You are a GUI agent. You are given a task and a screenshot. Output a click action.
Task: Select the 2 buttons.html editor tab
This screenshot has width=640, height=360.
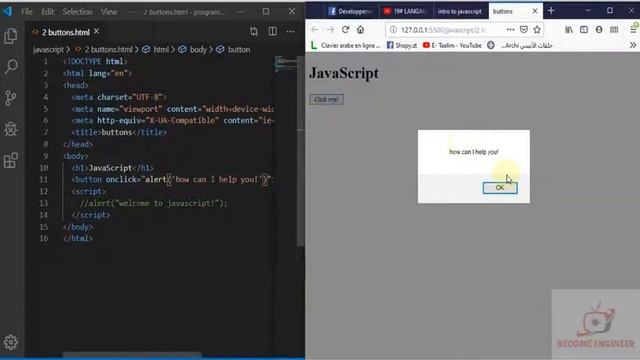pos(65,32)
